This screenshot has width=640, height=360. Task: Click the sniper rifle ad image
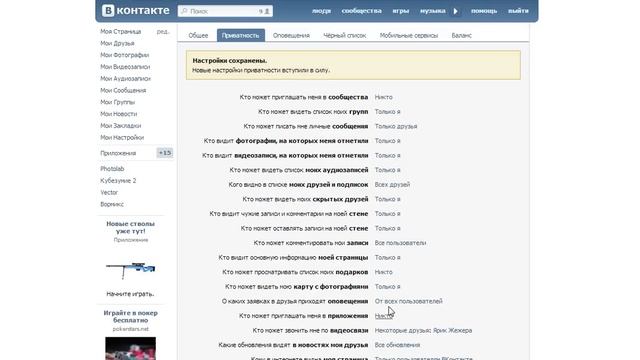(x=131, y=270)
